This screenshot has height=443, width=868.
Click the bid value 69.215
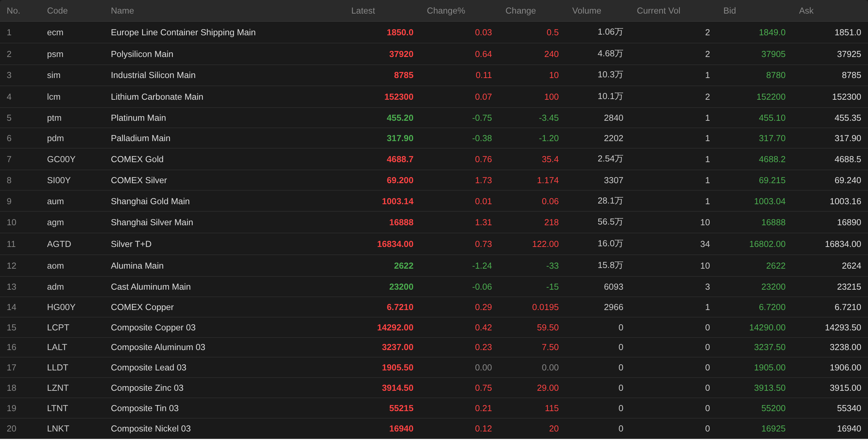[x=772, y=180]
